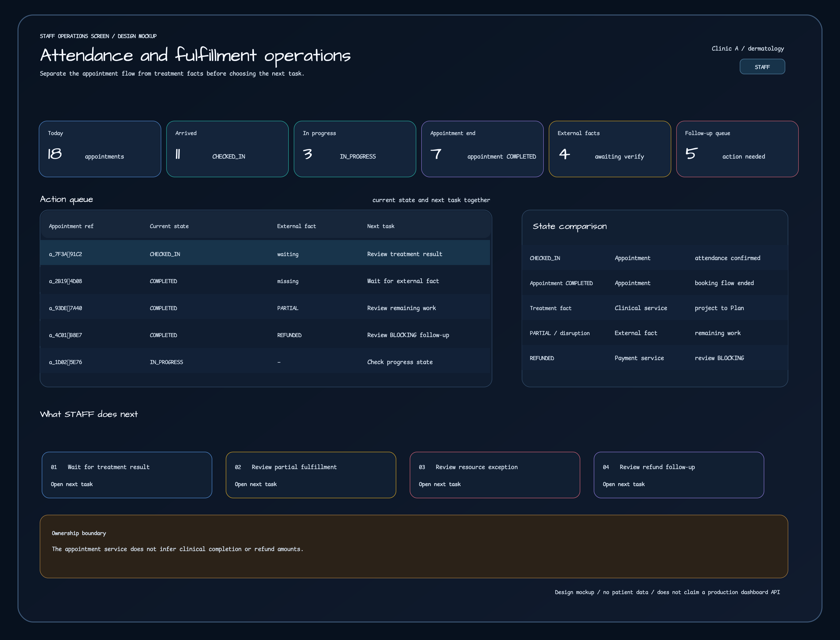This screenshot has height=640, width=840.
Task: Click the Payment service cell
Action: click(x=639, y=358)
